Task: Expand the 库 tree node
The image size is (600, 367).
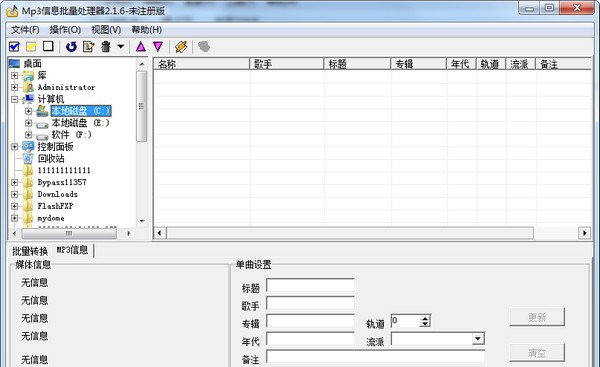Action: point(15,75)
